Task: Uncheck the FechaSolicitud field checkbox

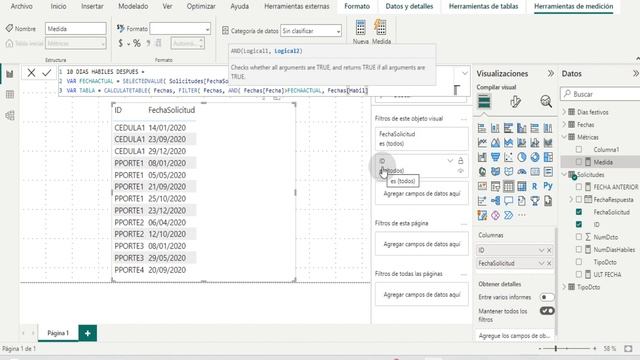Action: pyautogui.click(x=579, y=212)
